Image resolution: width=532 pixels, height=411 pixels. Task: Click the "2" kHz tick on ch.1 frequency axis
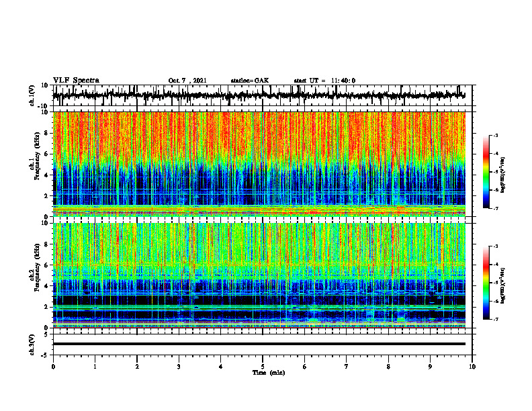46,195
